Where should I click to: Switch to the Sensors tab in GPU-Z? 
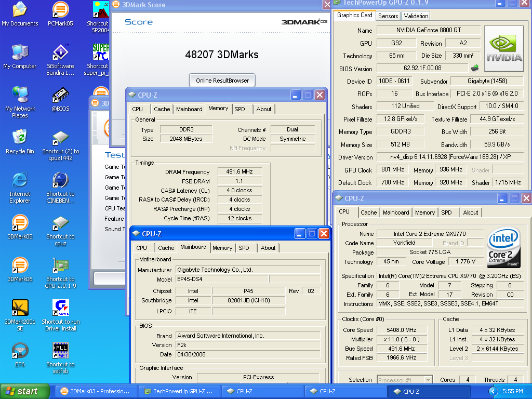[388, 16]
